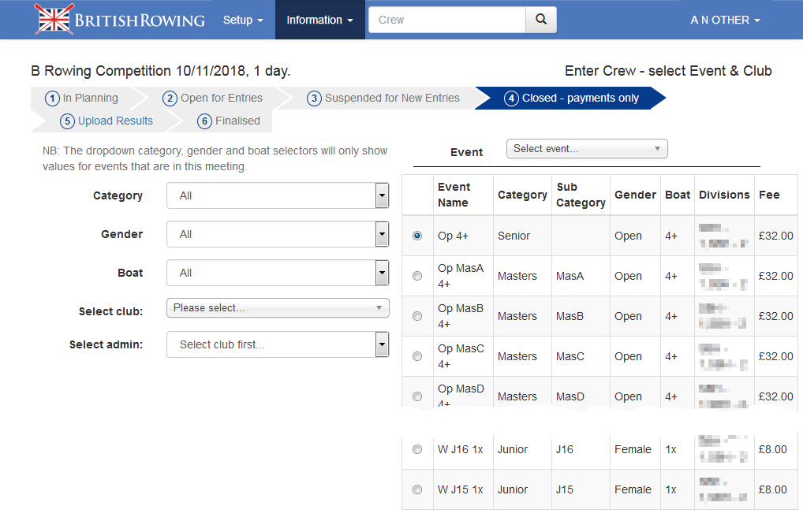Expand the Select club dropdown

click(278, 308)
